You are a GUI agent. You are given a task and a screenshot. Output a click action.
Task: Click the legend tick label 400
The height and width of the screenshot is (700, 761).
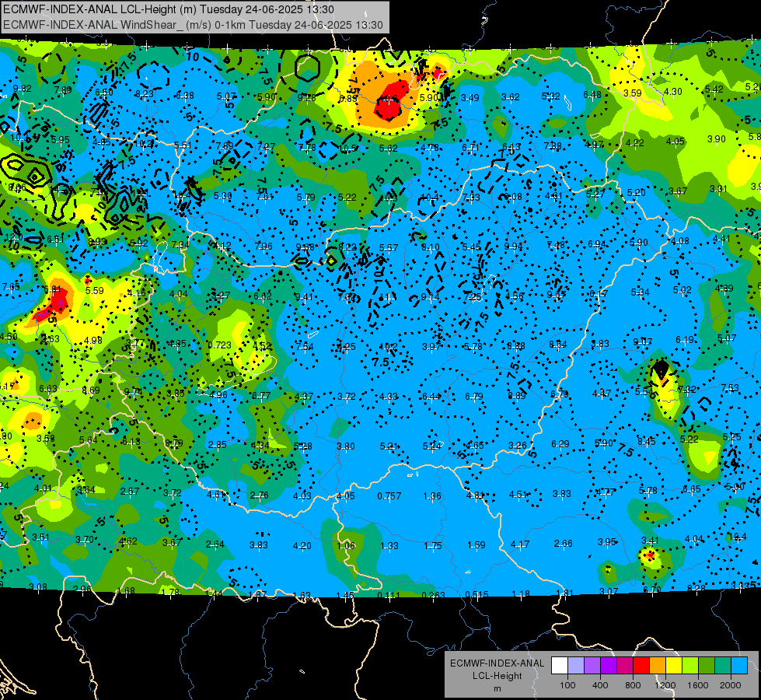point(600,685)
